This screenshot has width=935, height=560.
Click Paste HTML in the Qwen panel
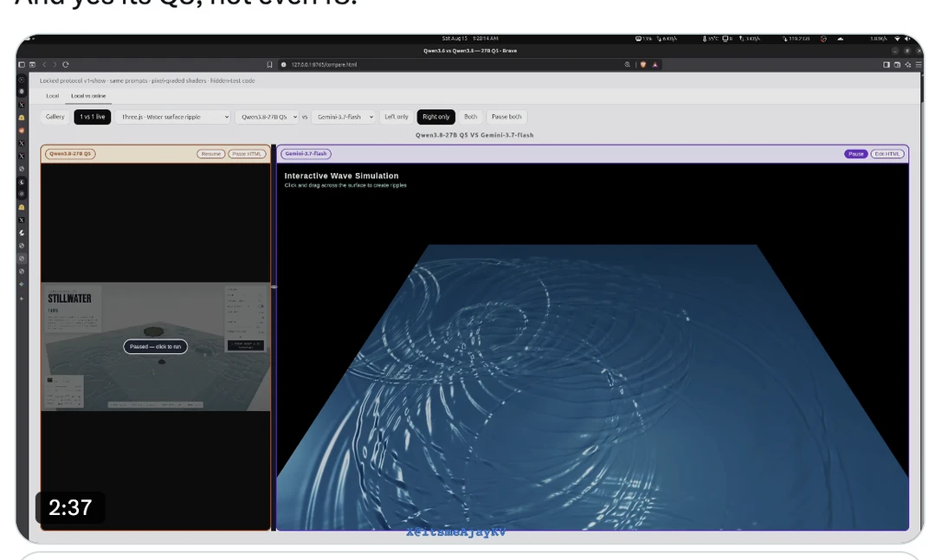[x=247, y=154]
